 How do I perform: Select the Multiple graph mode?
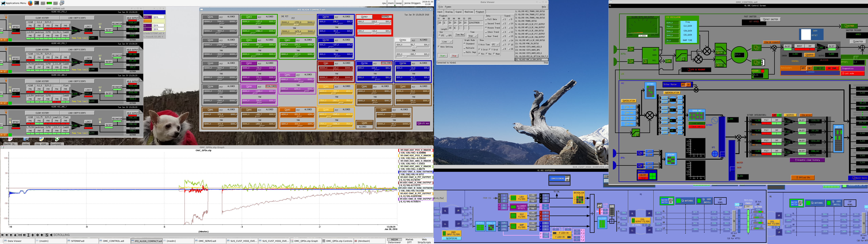click(x=469, y=48)
